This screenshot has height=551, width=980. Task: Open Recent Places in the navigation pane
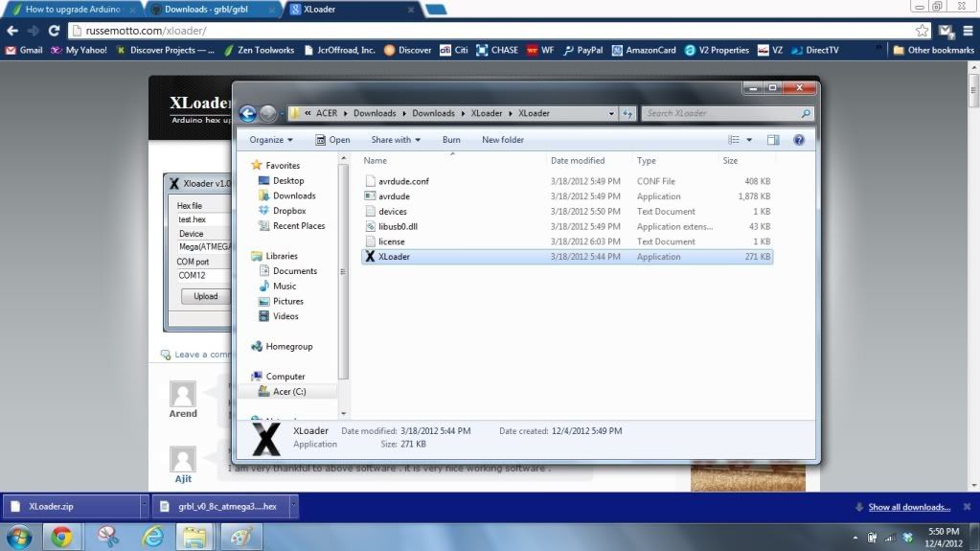[x=292, y=226]
